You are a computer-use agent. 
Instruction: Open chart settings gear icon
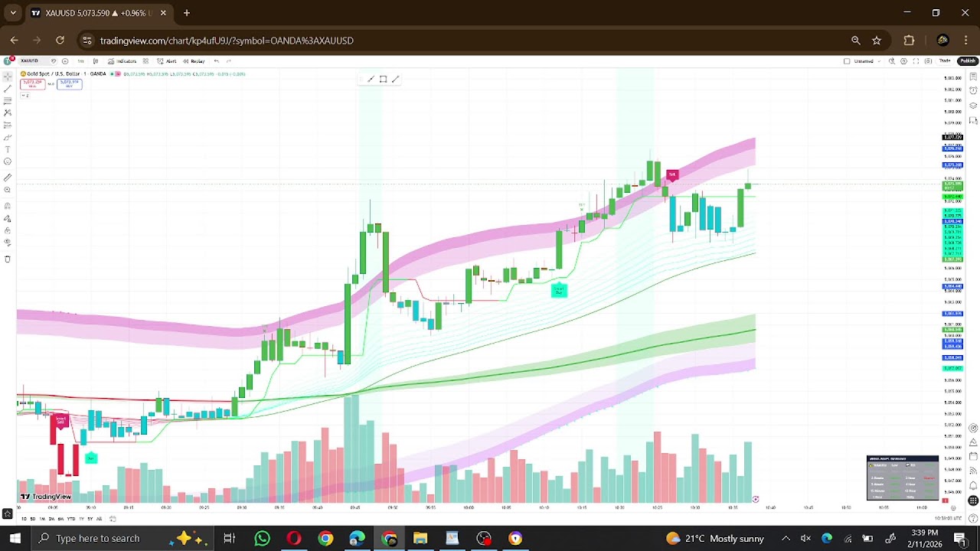point(903,61)
